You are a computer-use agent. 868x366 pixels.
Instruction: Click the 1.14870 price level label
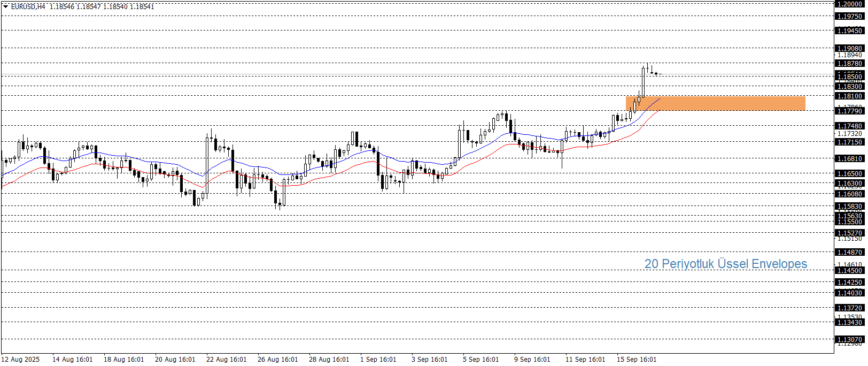coord(849,252)
